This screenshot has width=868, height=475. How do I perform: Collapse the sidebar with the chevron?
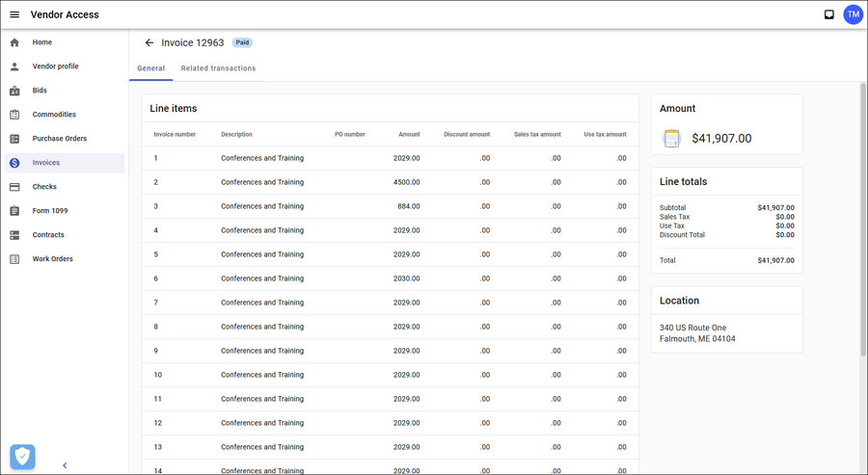(x=65, y=465)
